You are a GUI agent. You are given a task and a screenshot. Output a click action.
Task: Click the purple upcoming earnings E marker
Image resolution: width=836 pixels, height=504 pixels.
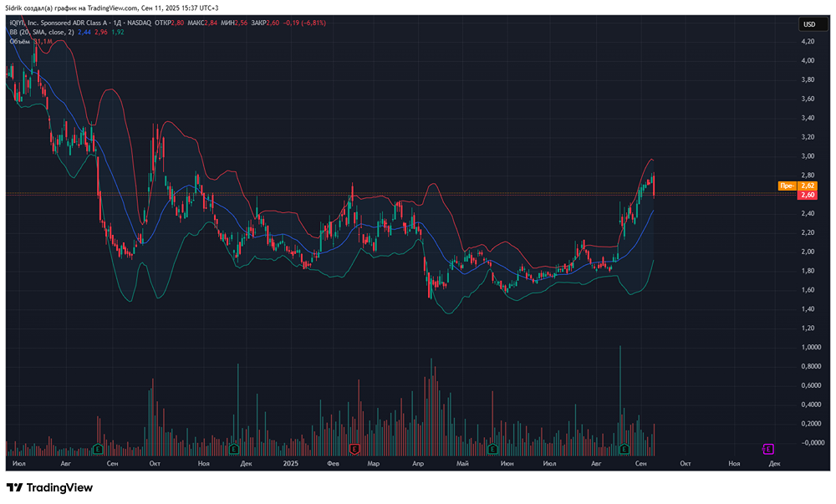coord(768,449)
